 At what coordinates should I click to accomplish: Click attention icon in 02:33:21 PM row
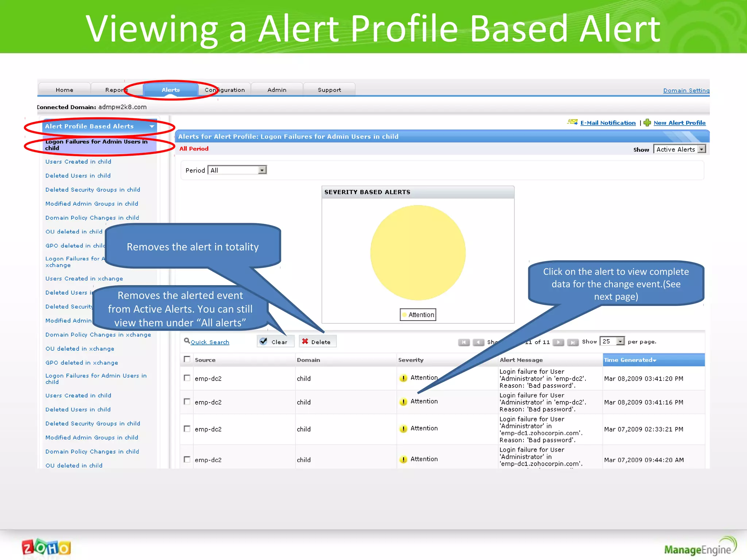[403, 429]
